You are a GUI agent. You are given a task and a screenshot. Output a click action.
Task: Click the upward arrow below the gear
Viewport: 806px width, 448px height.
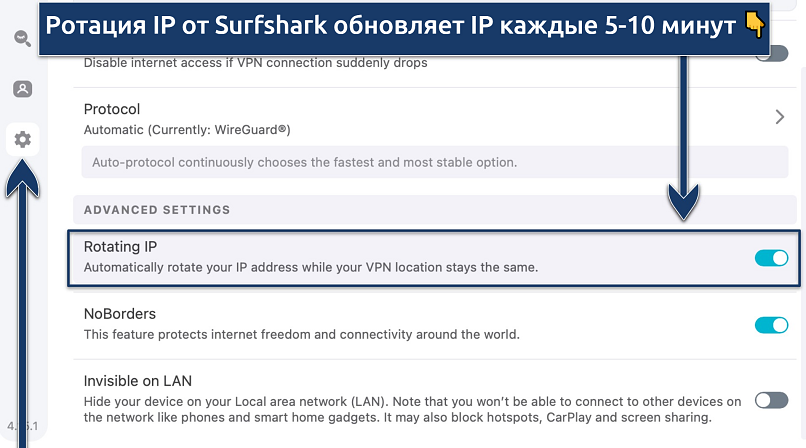22,290
